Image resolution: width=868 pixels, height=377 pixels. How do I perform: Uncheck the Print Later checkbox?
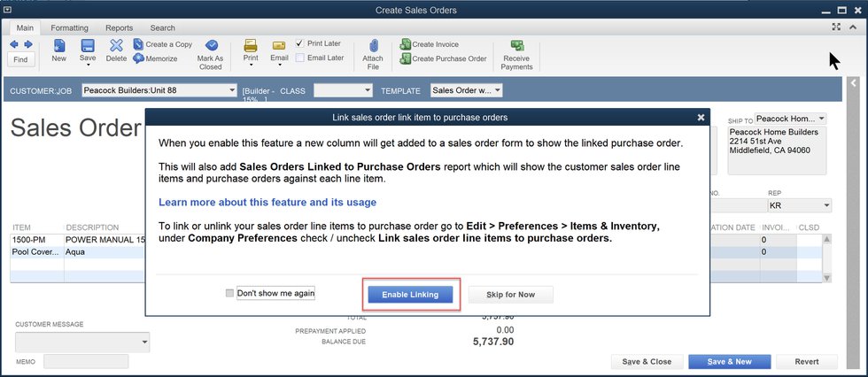(x=300, y=43)
